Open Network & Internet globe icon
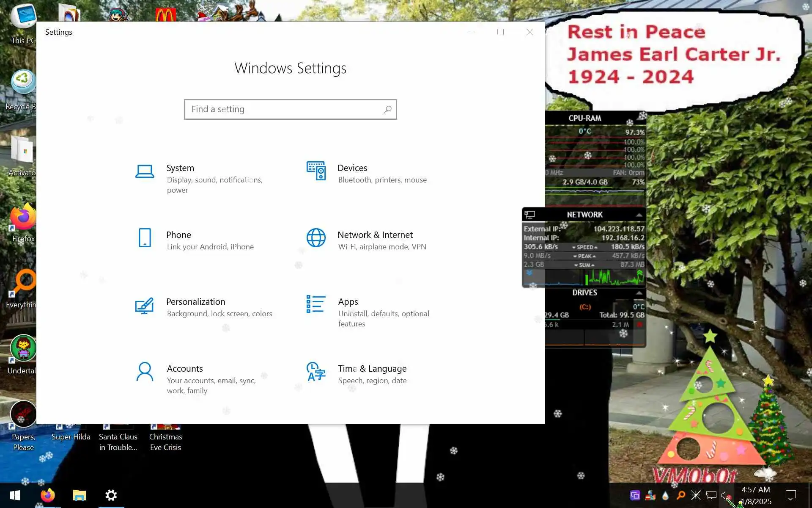This screenshot has width=812, height=508. (x=316, y=237)
